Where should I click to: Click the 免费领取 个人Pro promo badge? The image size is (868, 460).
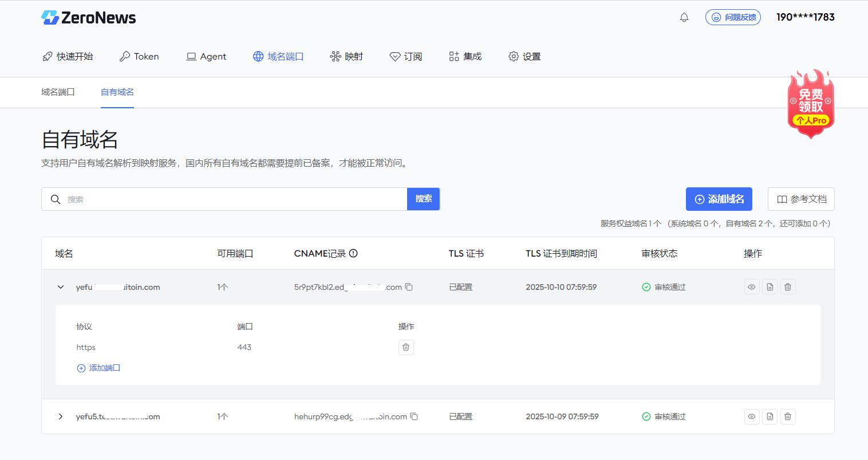coord(811,104)
